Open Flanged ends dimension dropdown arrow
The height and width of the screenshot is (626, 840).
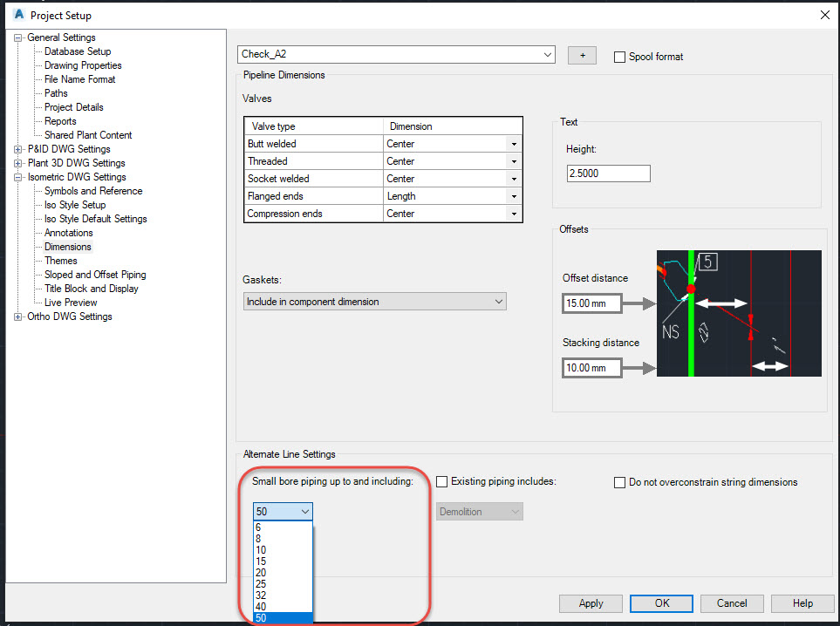[x=514, y=196]
